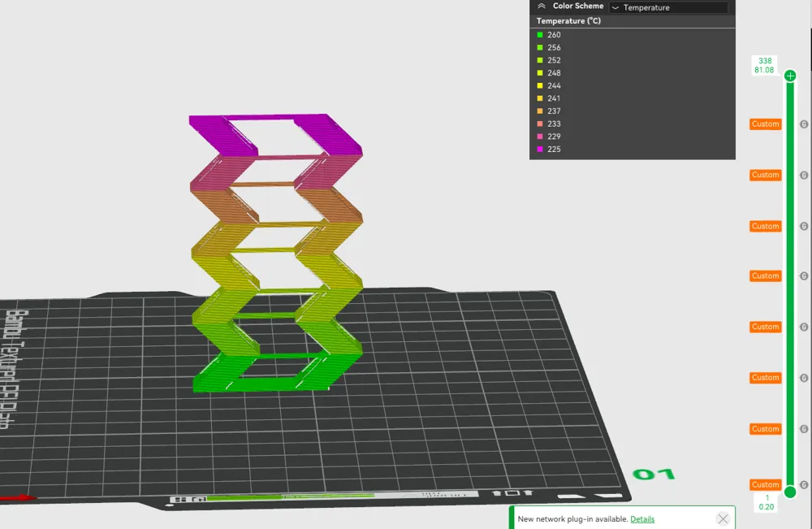Open Details for the new network plug-in
The image size is (812, 529).
point(642,518)
